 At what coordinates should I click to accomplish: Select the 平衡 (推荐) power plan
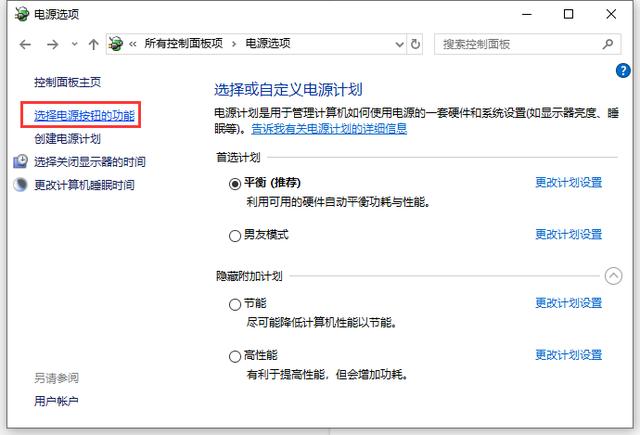coord(235,184)
